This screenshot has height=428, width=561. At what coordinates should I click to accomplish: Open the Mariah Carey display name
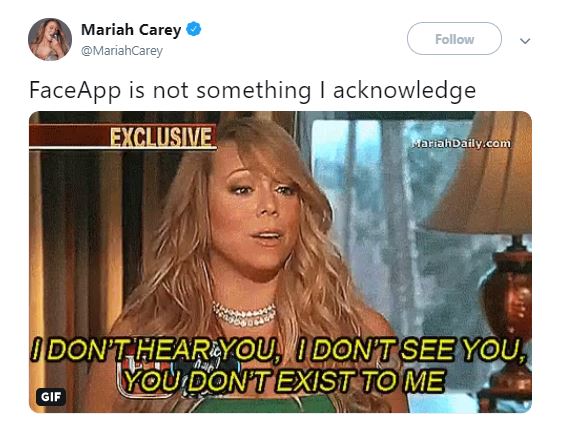131,30
